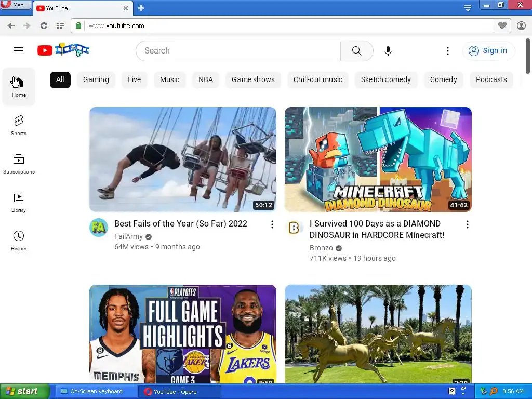Select the Live filter chip
The image size is (532, 399).
(x=135, y=79)
